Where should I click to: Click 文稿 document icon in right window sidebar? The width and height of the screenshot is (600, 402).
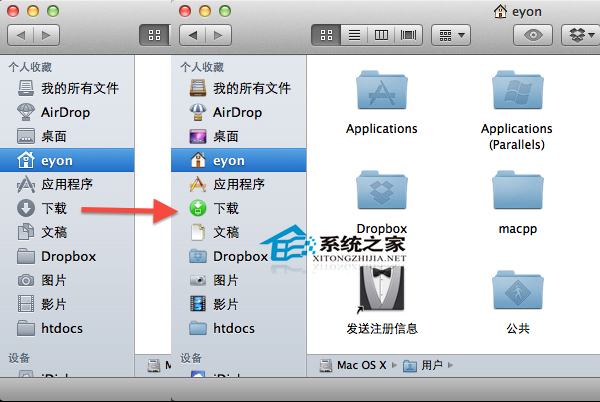198,232
